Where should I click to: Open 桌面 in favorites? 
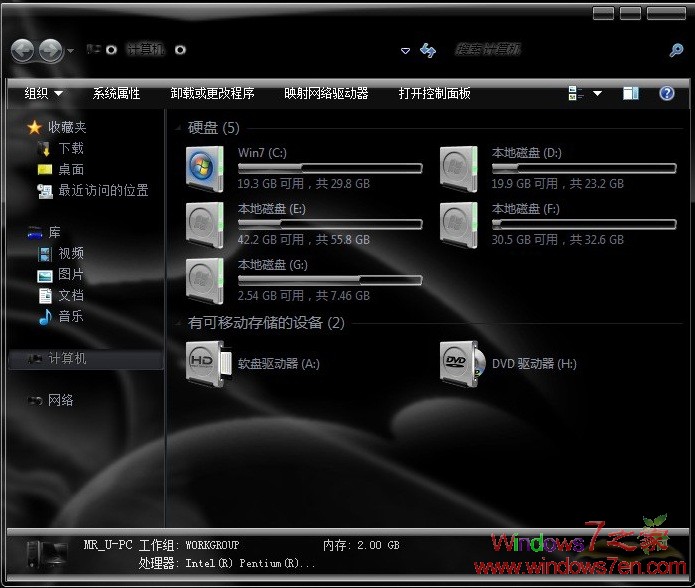click(x=71, y=169)
